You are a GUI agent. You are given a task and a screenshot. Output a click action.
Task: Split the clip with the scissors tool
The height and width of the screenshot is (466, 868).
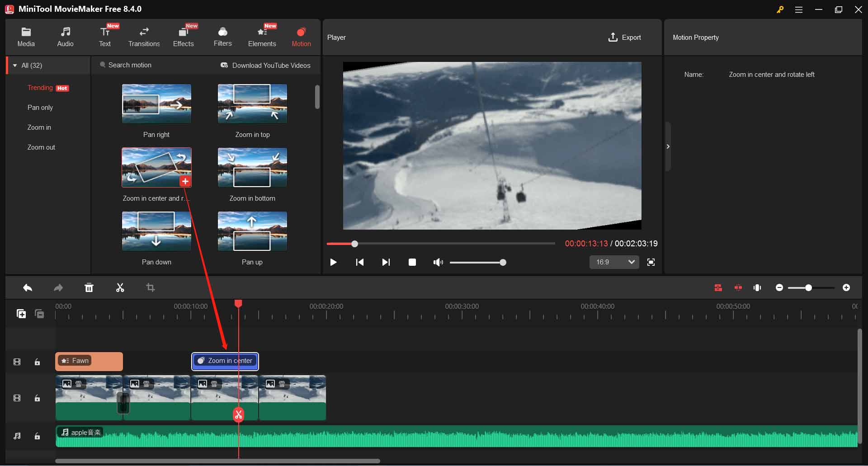120,287
